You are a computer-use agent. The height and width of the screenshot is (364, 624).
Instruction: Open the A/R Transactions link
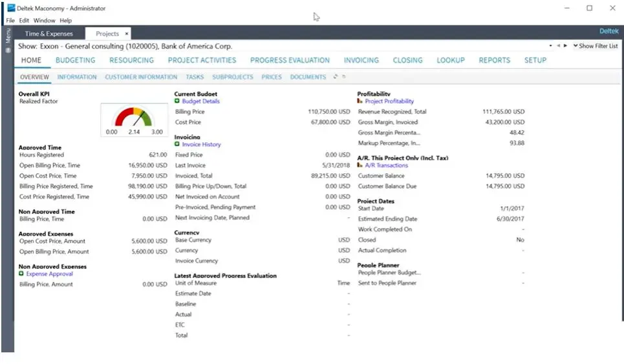coord(387,166)
